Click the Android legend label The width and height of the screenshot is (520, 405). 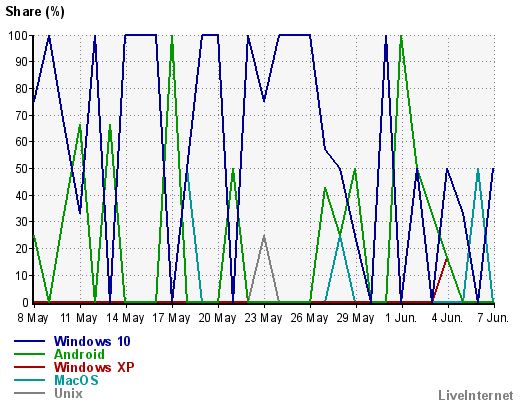79,354
